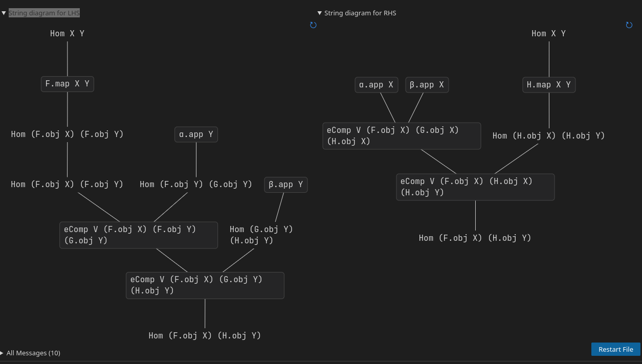This screenshot has width=642, height=364.
Task: Click the α.app Y node box
Action: tap(196, 134)
